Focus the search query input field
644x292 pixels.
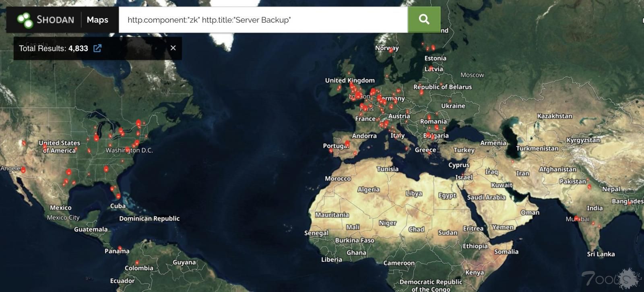pos(263,20)
